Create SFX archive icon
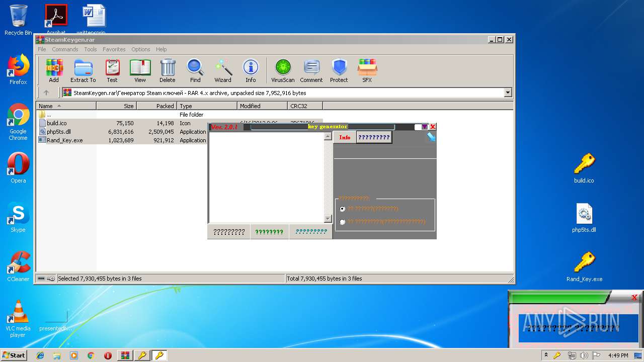 [x=367, y=70]
